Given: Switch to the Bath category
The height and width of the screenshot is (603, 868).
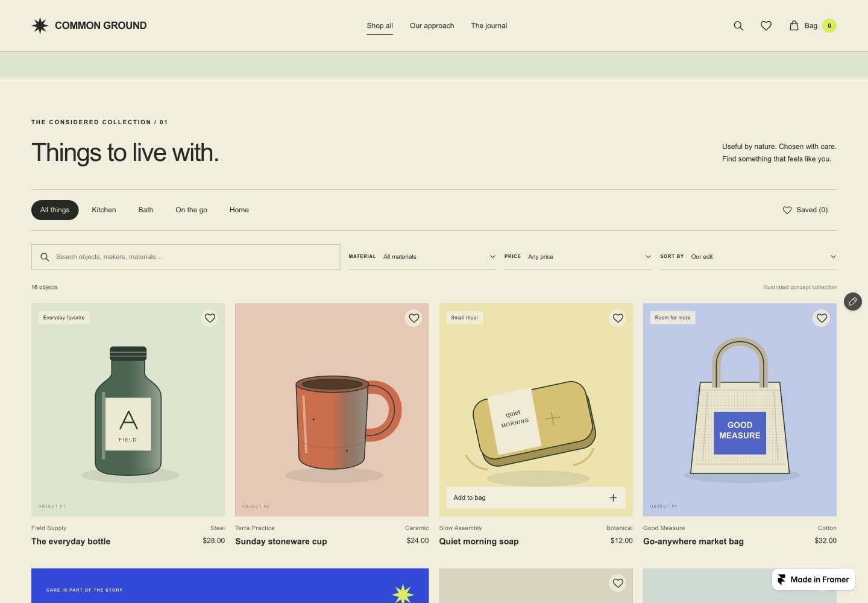Looking at the screenshot, I should coord(146,210).
